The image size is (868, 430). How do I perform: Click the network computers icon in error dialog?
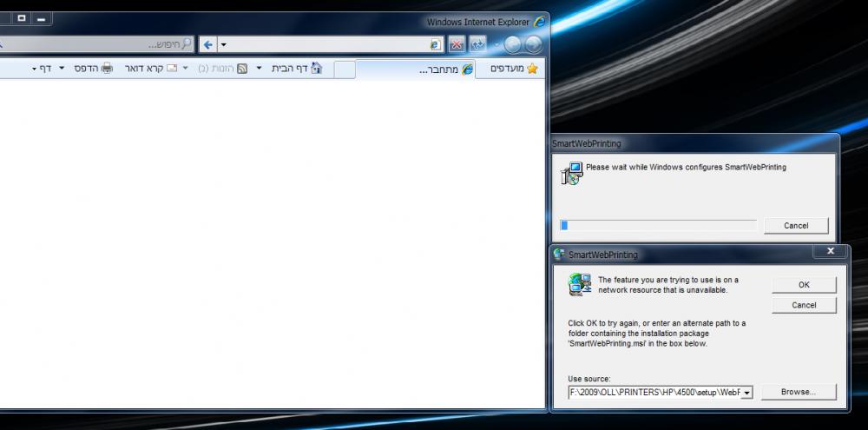[580, 284]
